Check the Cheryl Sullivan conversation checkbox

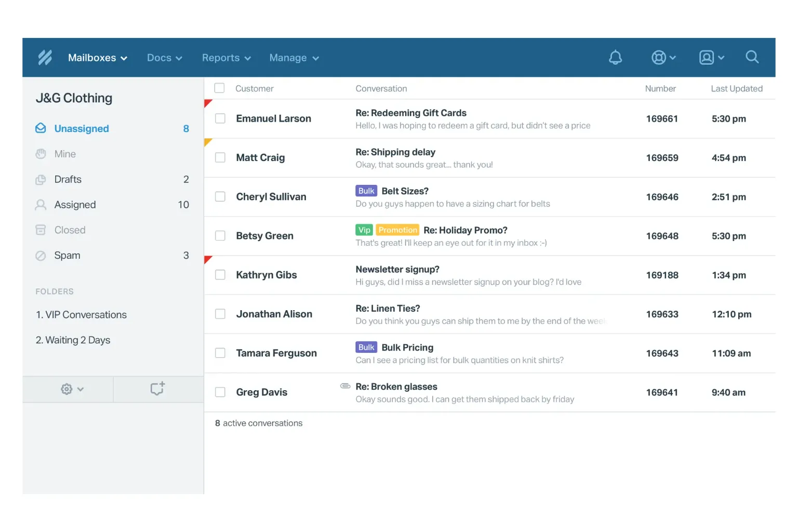click(220, 196)
